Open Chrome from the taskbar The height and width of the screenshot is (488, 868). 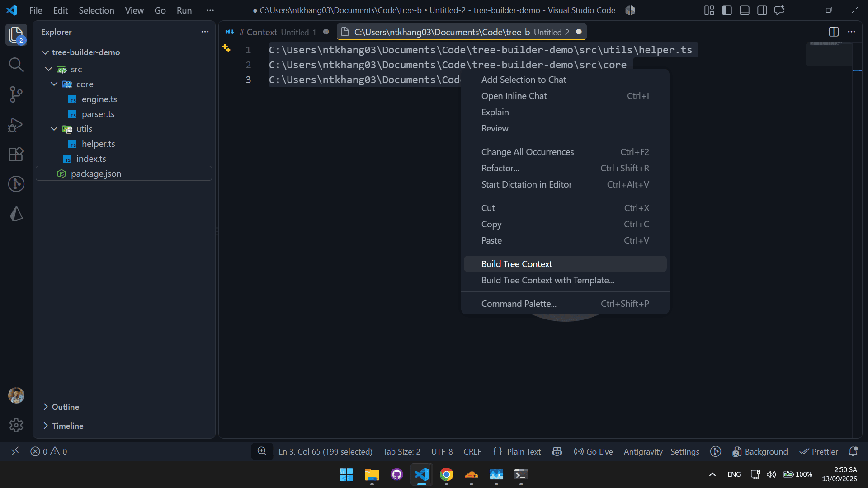(x=447, y=474)
